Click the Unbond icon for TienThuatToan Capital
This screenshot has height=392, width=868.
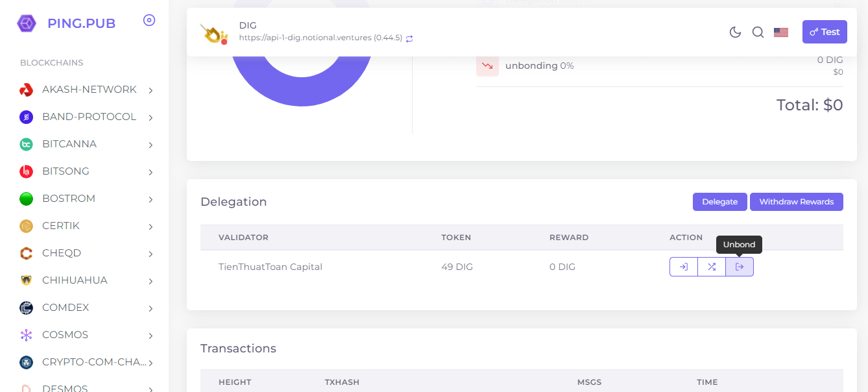tap(740, 267)
